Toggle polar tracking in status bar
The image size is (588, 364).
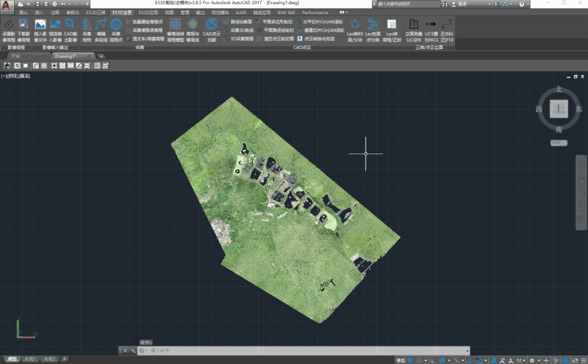[x=442, y=360]
